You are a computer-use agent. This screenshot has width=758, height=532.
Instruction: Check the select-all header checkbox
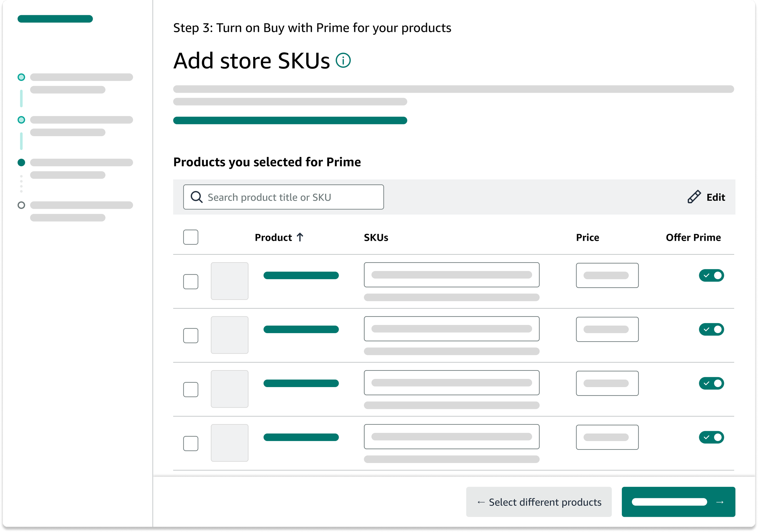click(x=190, y=237)
